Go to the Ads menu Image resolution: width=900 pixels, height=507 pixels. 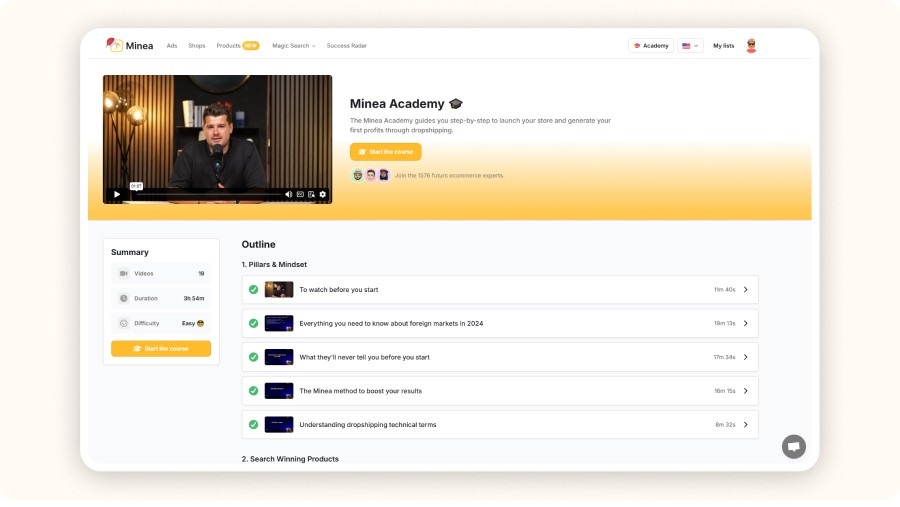pyautogui.click(x=172, y=45)
